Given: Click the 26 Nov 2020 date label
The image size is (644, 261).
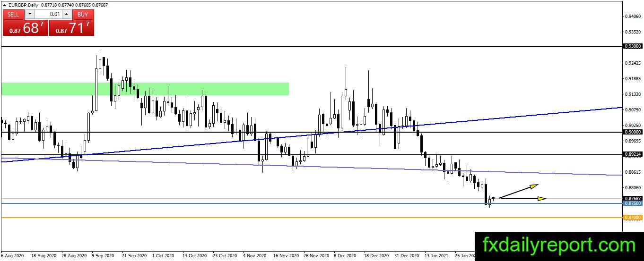Looking at the screenshot, I should click(316, 256).
